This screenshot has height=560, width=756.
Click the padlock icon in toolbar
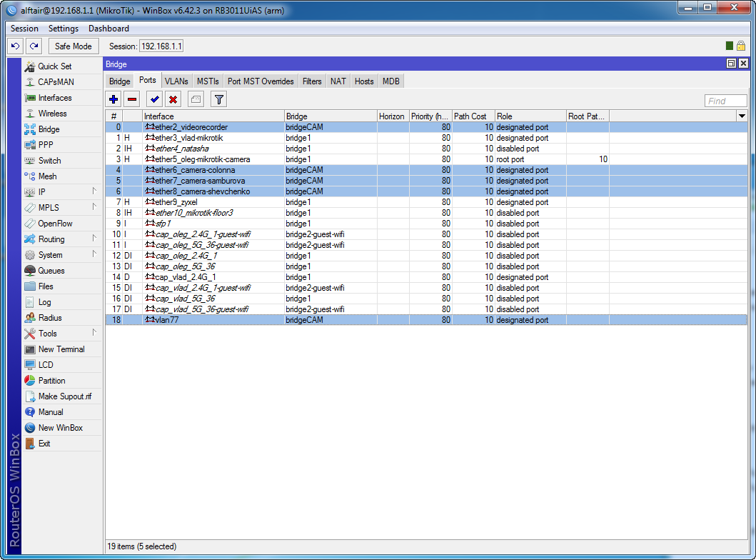pos(741,46)
